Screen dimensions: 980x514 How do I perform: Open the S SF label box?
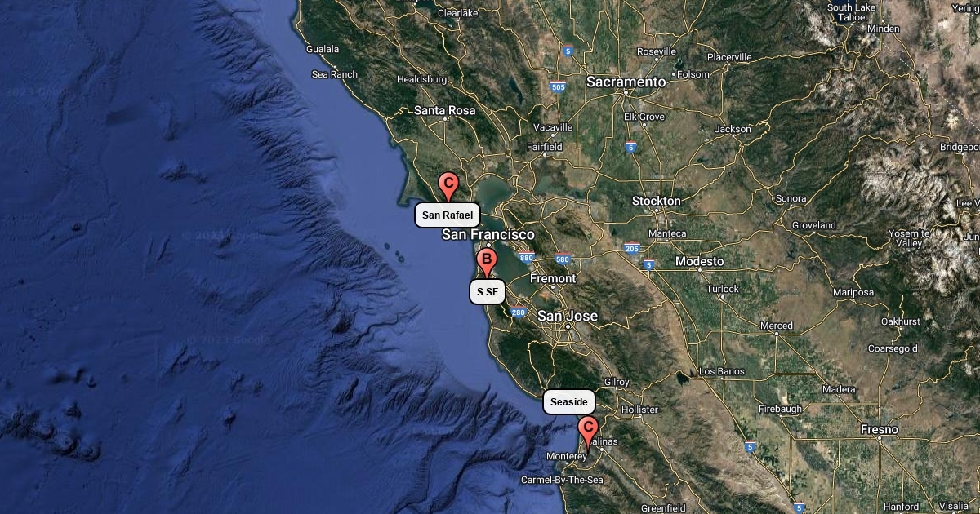488,292
